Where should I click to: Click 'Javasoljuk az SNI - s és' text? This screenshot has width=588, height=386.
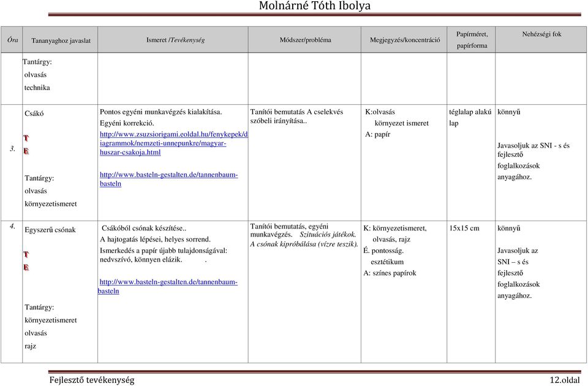pos(533,146)
